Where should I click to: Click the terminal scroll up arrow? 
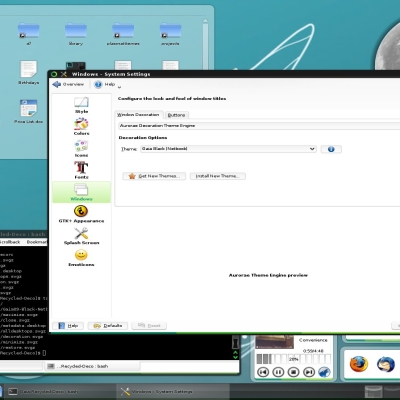235,352
